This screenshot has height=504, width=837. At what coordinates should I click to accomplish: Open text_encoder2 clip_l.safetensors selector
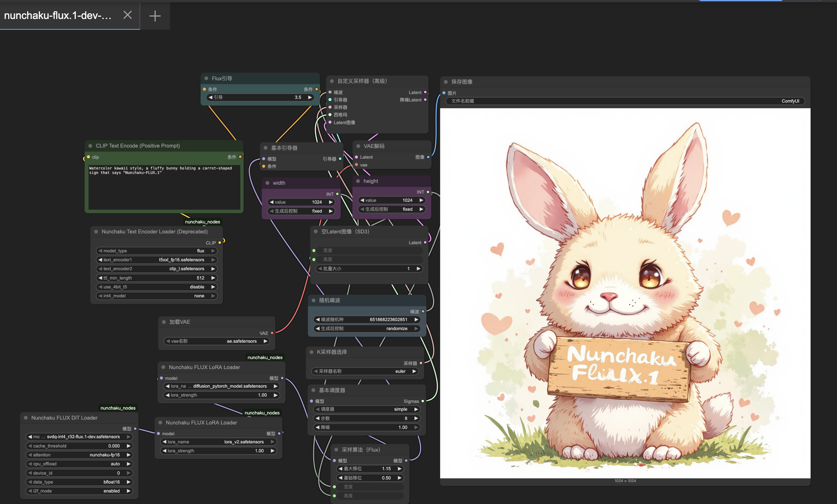pyautogui.click(x=157, y=269)
